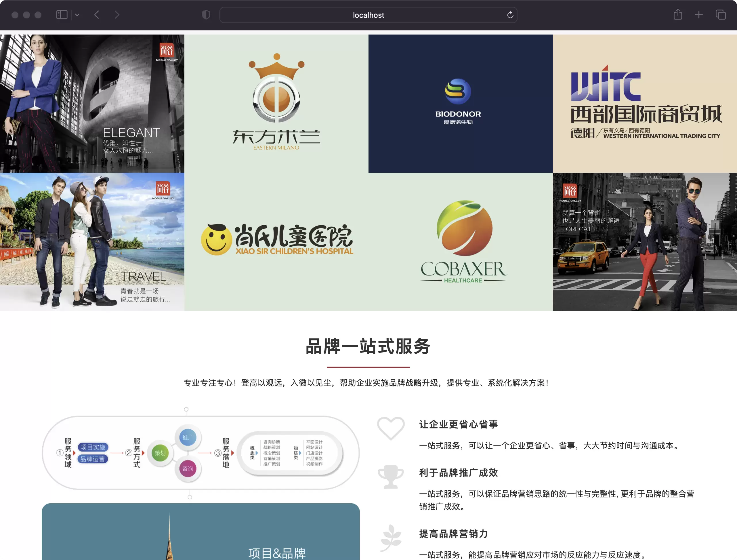Click the 提高品牌营销力 title
The width and height of the screenshot is (737, 560).
coord(453,534)
